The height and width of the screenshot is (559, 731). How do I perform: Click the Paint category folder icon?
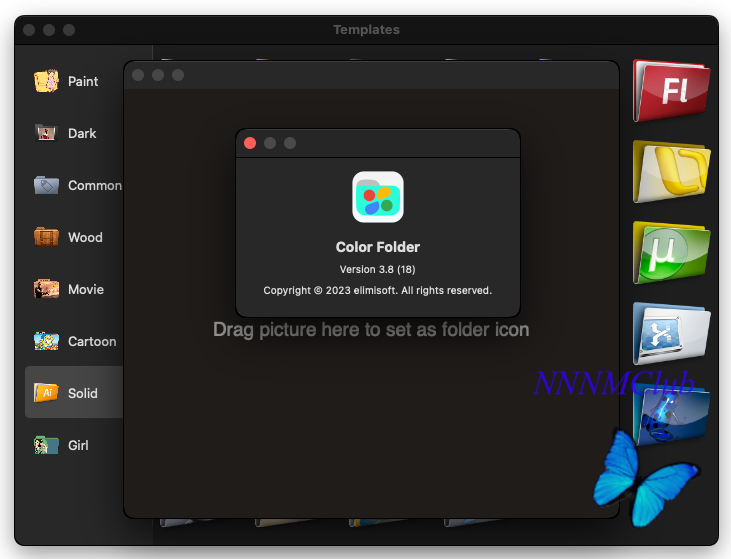tap(46, 81)
